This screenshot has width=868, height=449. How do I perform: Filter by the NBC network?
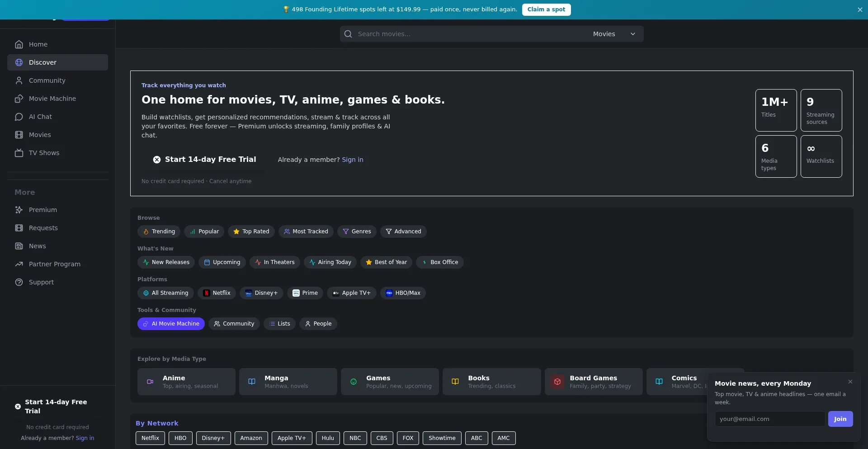click(355, 438)
